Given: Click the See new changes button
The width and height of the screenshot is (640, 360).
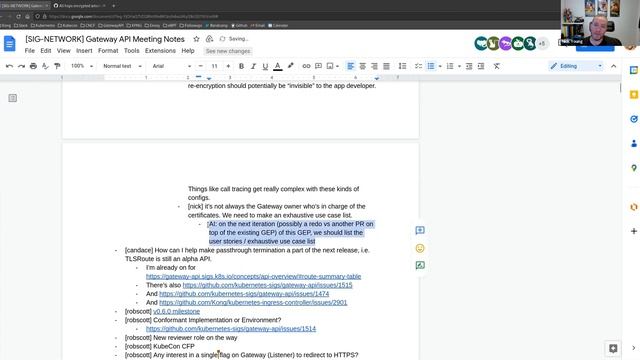Looking at the screenshot, I should 228,51.
